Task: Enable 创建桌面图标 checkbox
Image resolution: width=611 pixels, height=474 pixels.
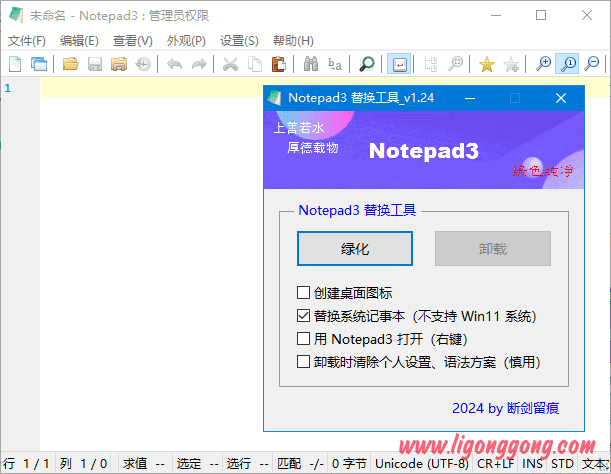Action: click(303, 293)
